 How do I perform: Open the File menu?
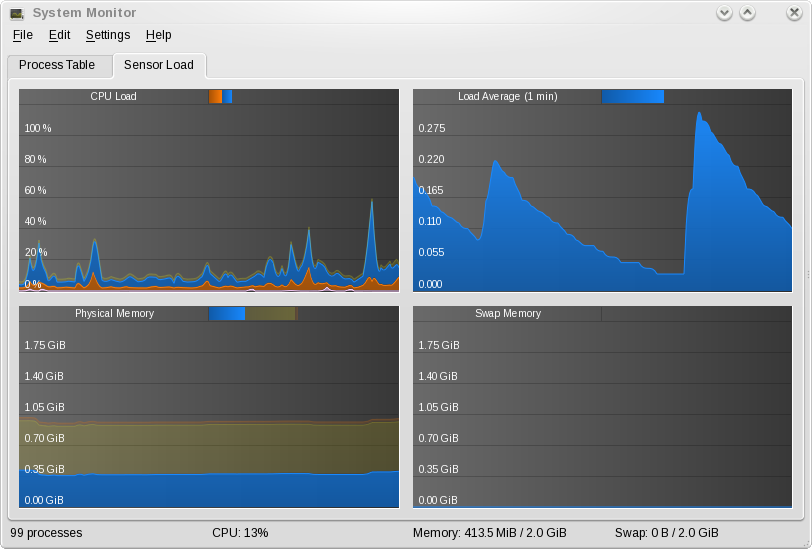pyautogui.click(x=23, y=35)
